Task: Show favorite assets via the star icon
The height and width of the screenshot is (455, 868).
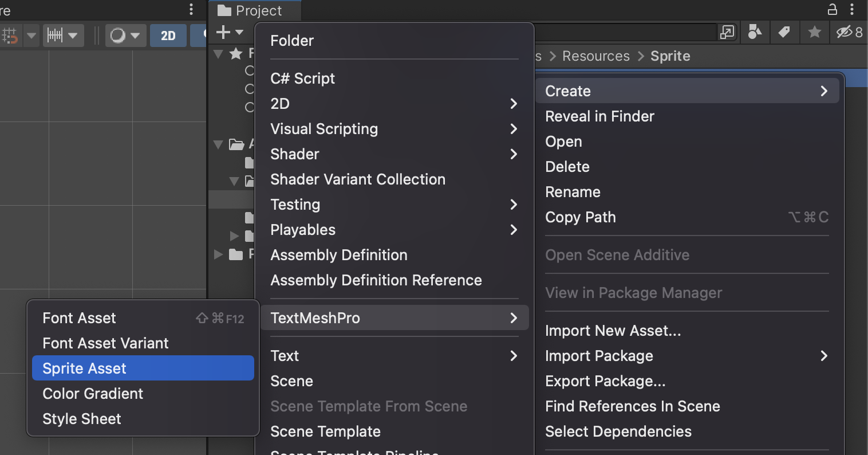Action: point(814,32)
